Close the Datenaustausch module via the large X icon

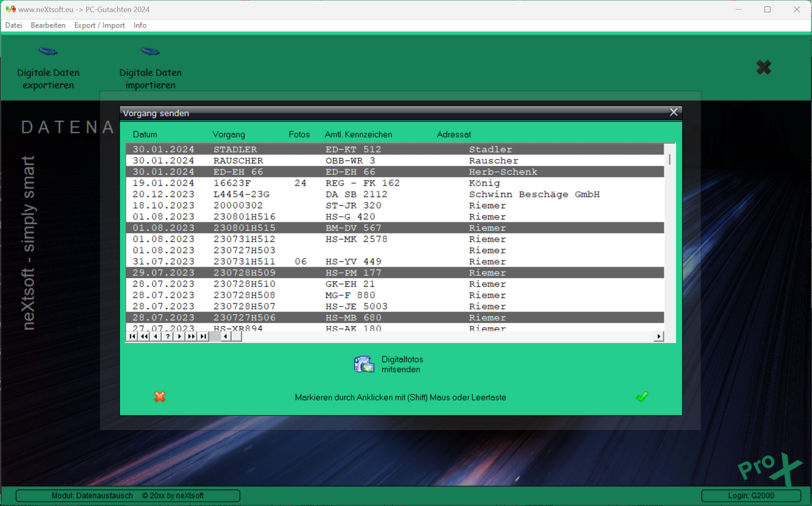(763, 68)
